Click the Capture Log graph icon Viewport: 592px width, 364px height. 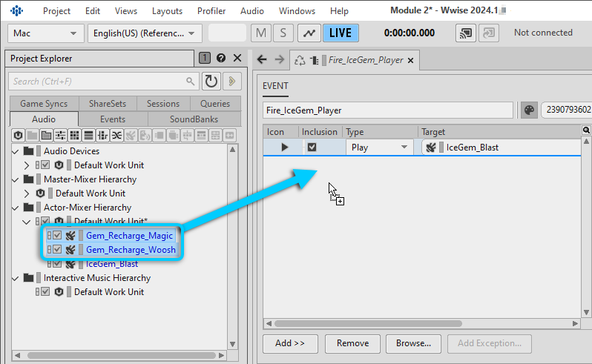click(308, 33)
